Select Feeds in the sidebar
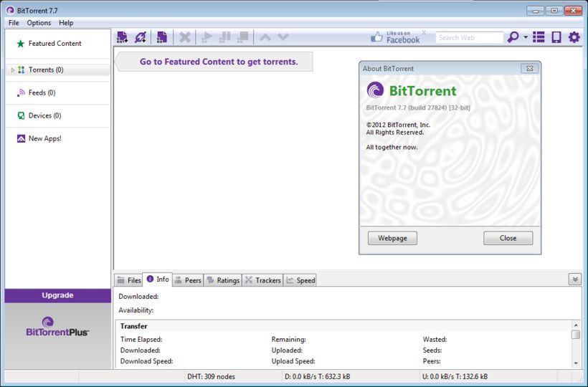588x387 pixels. pos(42,92)
